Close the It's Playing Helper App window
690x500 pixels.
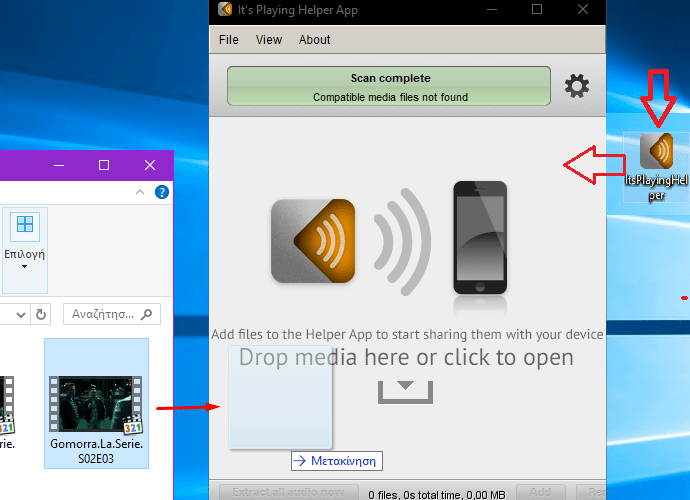tap(583, 9)
